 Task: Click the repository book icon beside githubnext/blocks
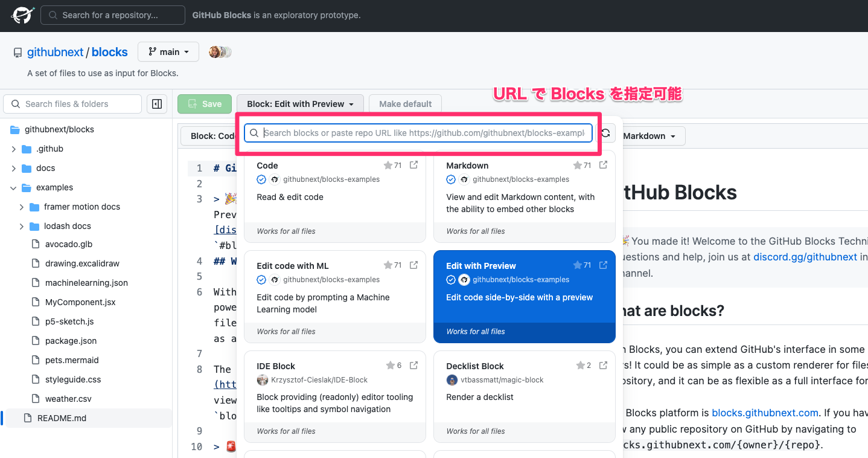[x=17, y=52]
